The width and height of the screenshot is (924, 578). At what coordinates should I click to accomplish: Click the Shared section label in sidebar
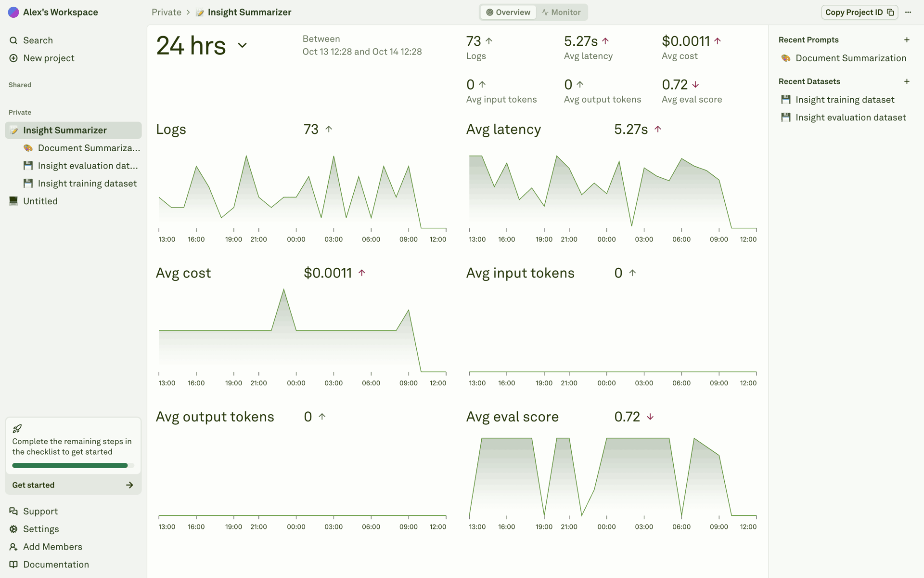pyautogui.click(x=20, y=85)
